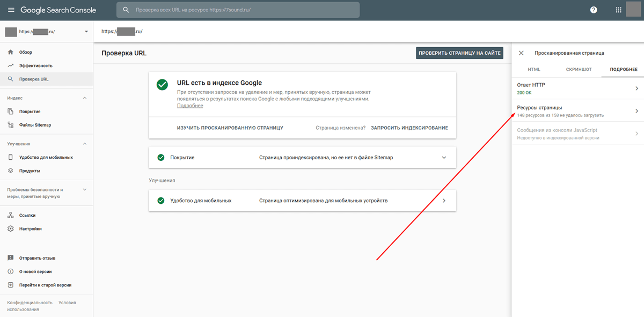Collapse the Улучшения sidebar section
This screenshot has width=644, height=317.
(84, 144)
